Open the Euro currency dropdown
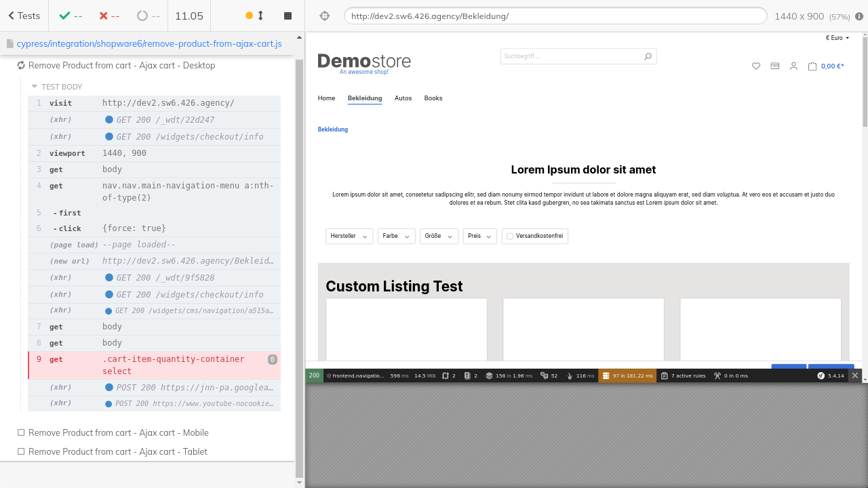Screen dimensions: 868x488 click(x=837, y=38)
